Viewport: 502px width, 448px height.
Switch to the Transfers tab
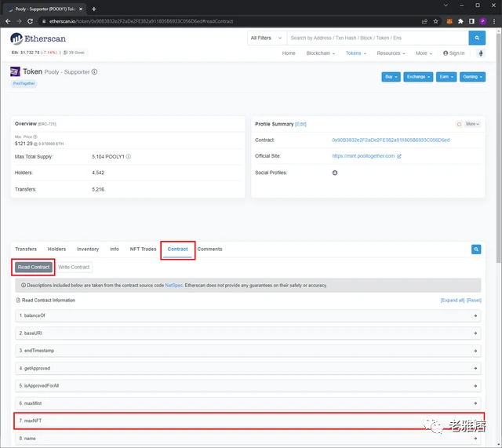point(26,249)
